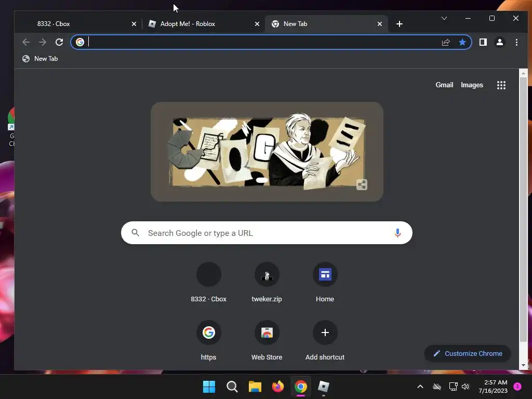Open File Explorer from the taskbar
This screenshot has width=532, height=399.
click(x=255, y=387)
